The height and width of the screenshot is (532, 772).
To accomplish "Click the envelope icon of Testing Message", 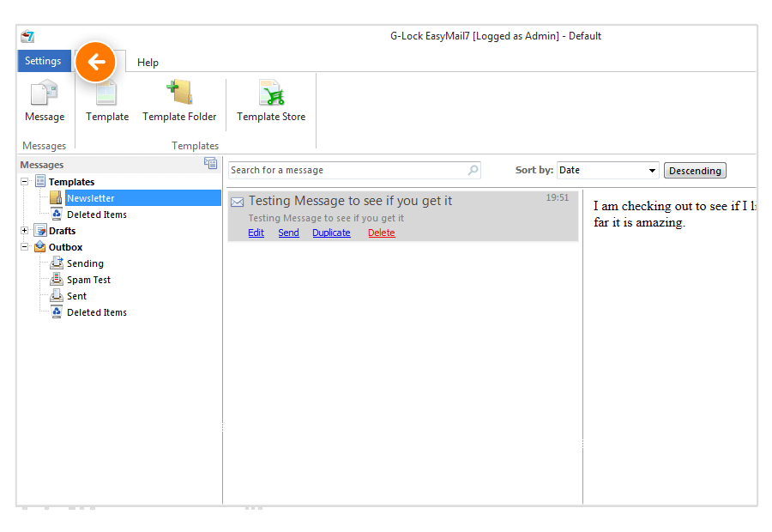I will coord(238,202).
